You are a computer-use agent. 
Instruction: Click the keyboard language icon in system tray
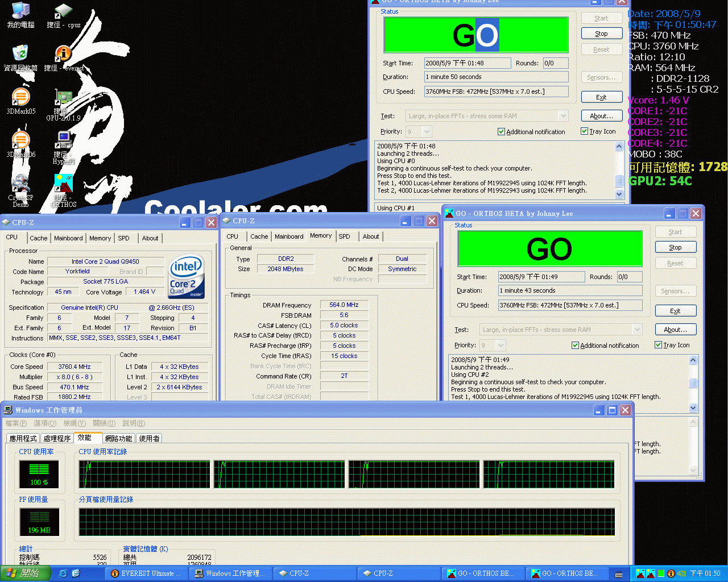click(619, 573)
